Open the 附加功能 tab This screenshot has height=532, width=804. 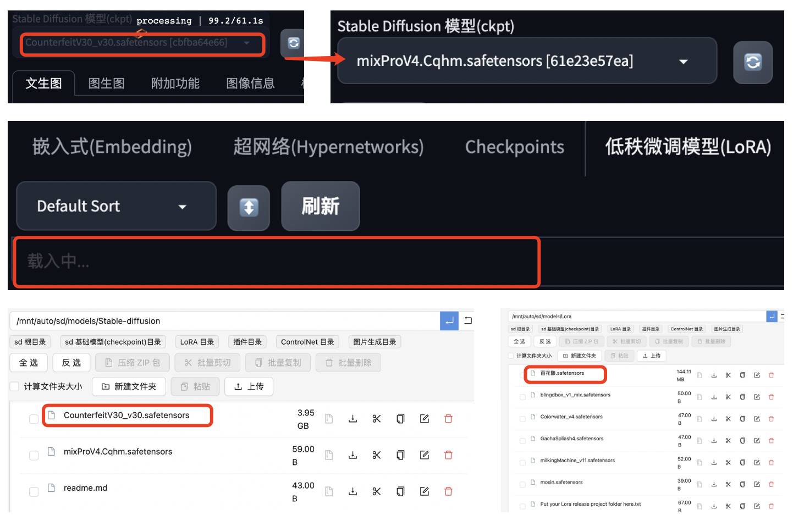(x=175, y=84)
